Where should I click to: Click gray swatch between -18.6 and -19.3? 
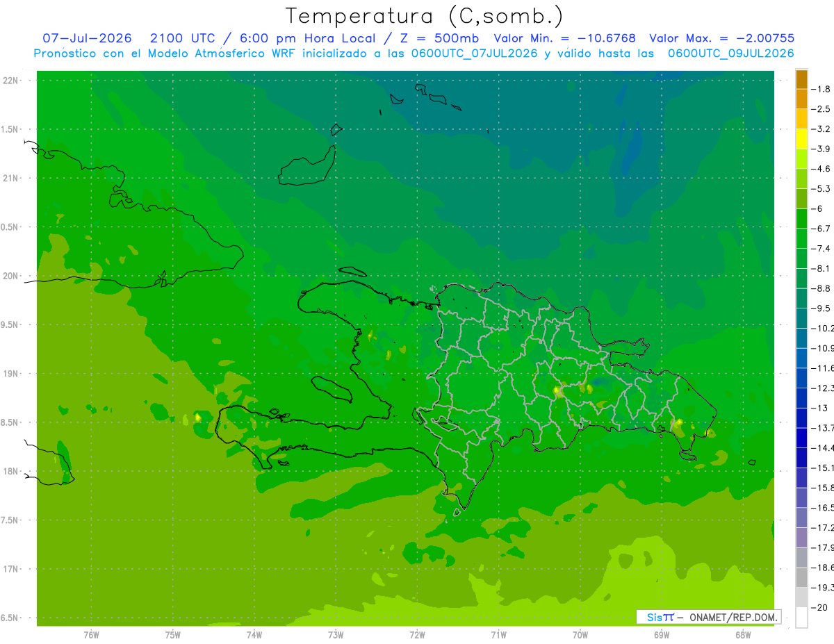pyautogui.click(x=801, y=577)
